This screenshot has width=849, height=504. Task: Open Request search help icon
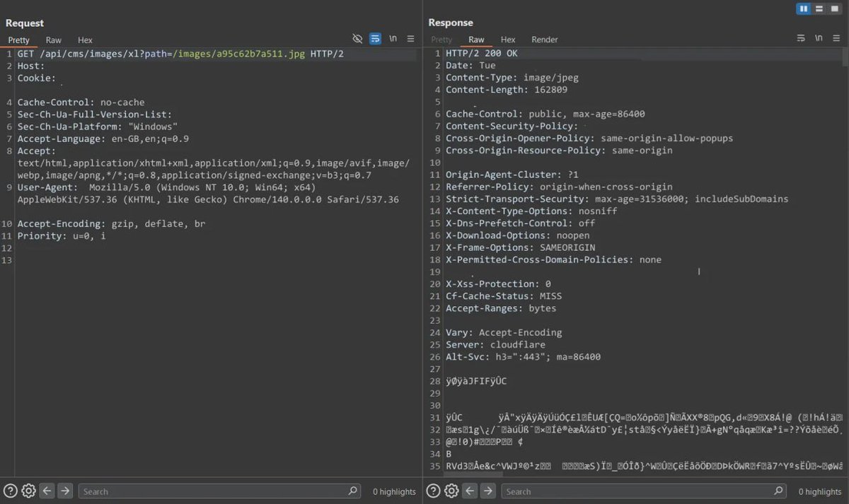[x=11, y=491]
